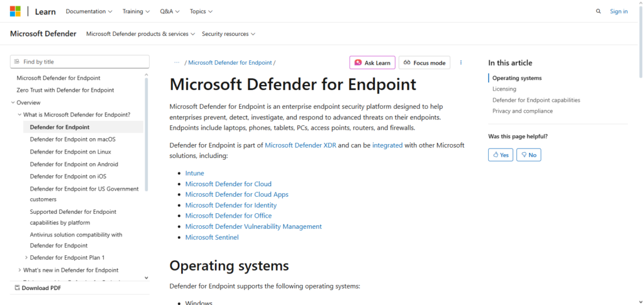The height and width of the screenshot is (305, 644).
Task: Vote No for page helpful
Action: (528, 155)
